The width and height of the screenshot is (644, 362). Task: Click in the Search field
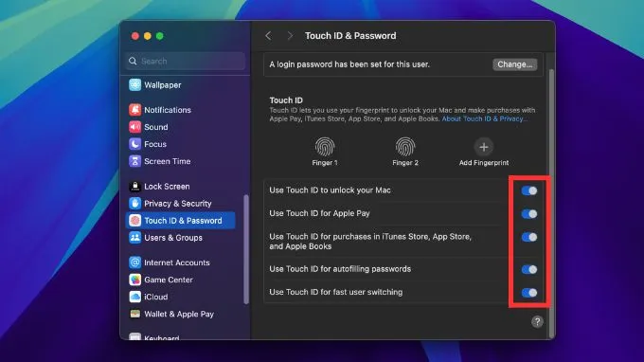tap(186, 62)
